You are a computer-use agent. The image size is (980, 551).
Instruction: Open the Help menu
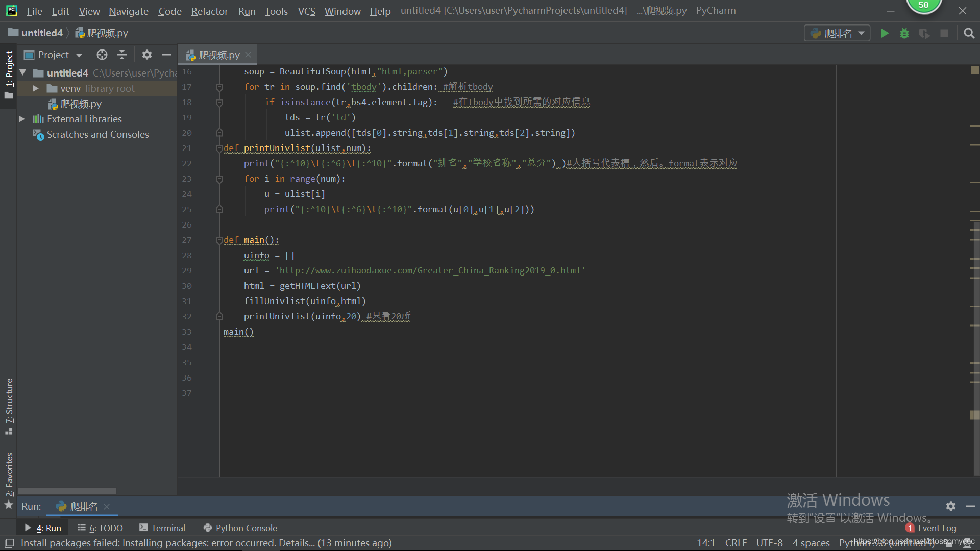[x=380, y=11]
